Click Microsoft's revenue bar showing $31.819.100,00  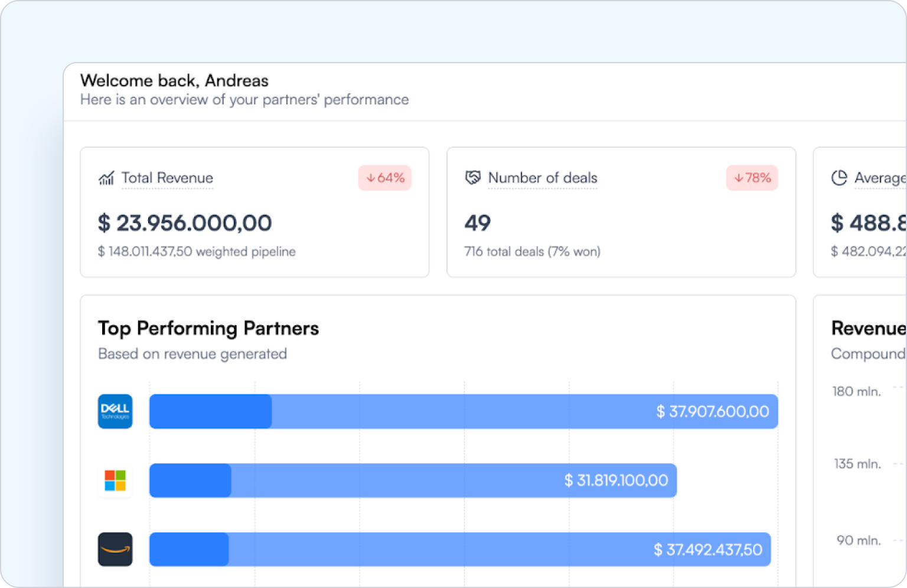tap(413, 481)
